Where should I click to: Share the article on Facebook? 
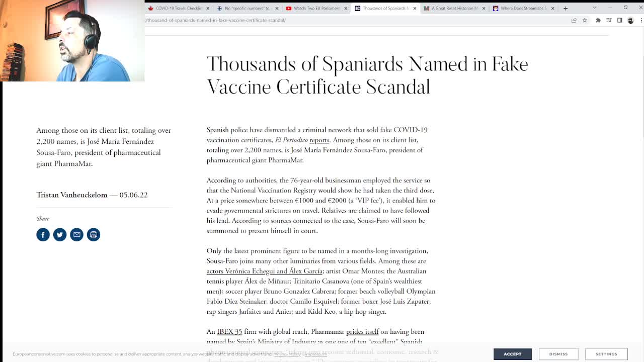(43, 235)
